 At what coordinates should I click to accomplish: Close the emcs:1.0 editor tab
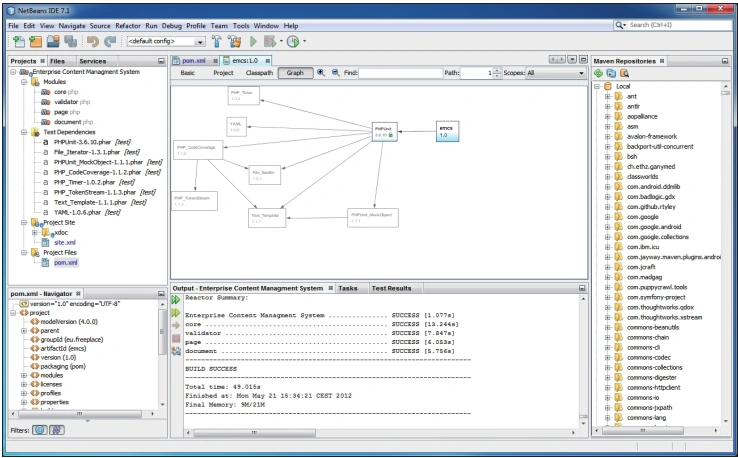tap(267, 61)
